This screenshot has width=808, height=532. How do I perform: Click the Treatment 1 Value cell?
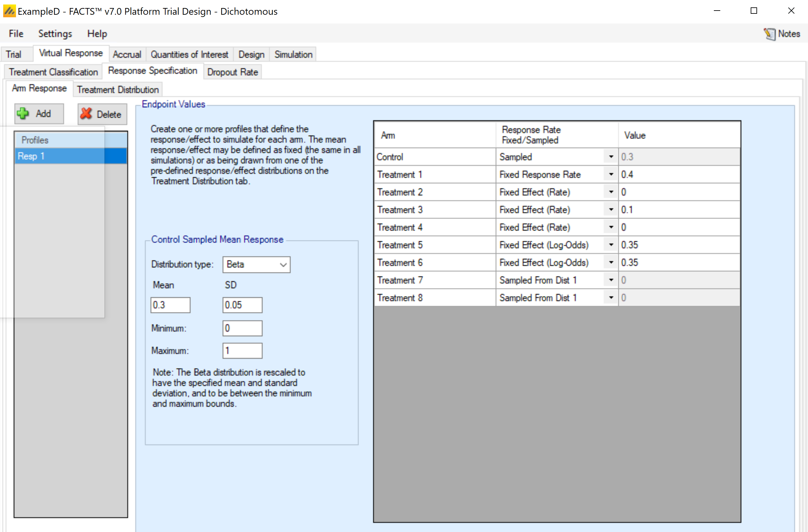tap(678, 174)
